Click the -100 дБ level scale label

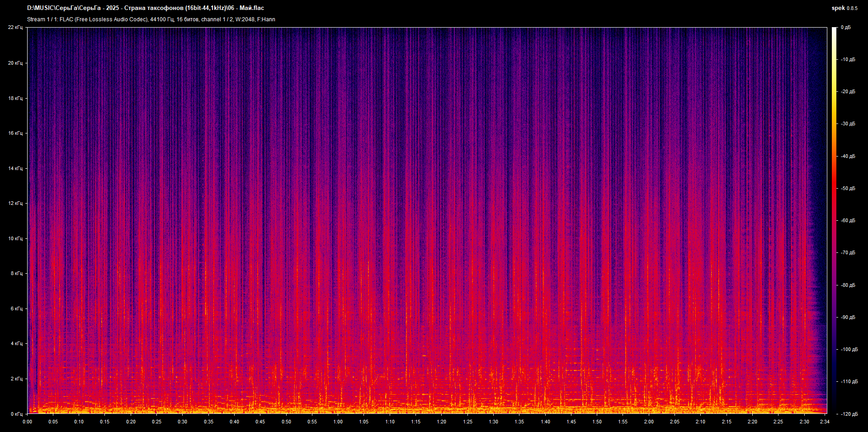(849, 350)
